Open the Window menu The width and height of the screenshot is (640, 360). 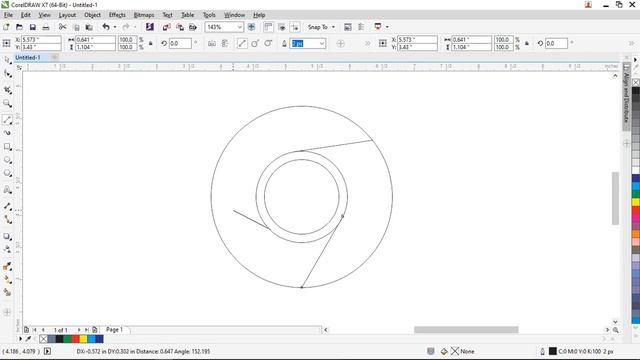tap(234, 15)
